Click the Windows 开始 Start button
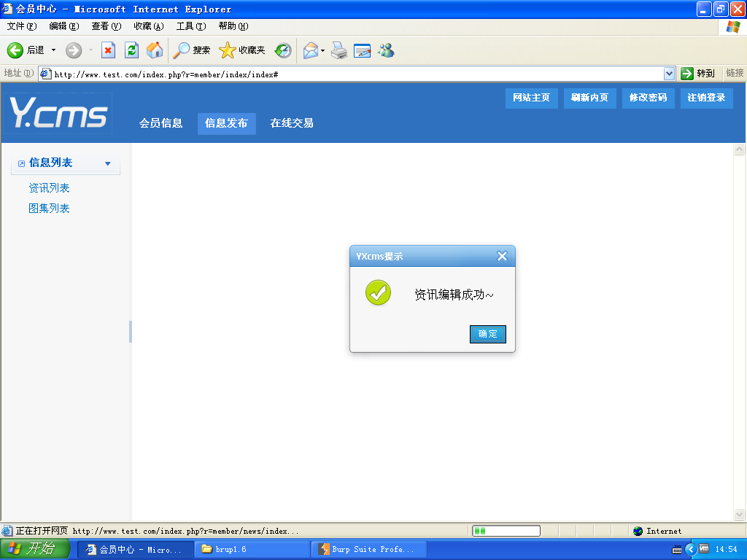The width and height of the screenshot is (747, 560). point(35,549)
